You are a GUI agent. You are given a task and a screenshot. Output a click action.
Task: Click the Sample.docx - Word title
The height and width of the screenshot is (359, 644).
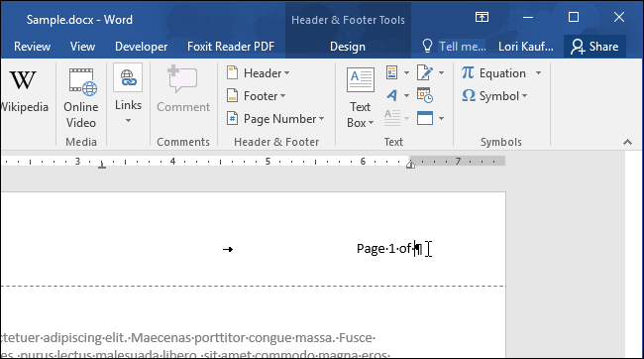(79, 20)
